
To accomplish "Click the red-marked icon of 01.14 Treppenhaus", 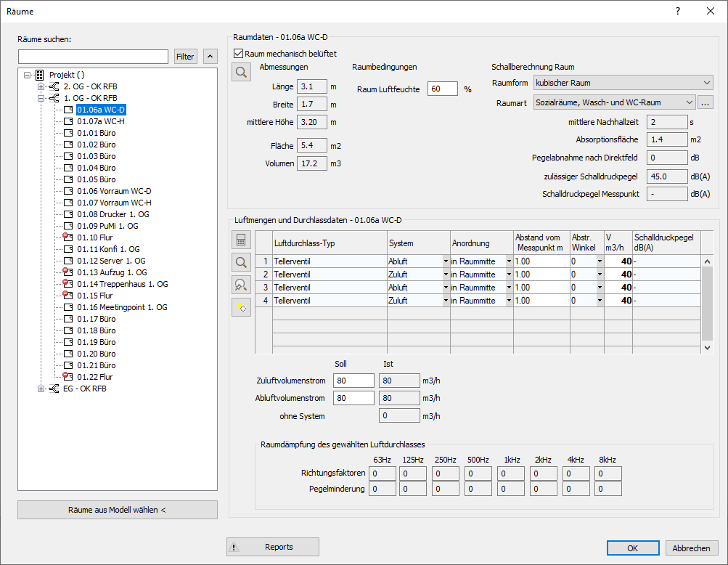I will click(x=68, y=284).
